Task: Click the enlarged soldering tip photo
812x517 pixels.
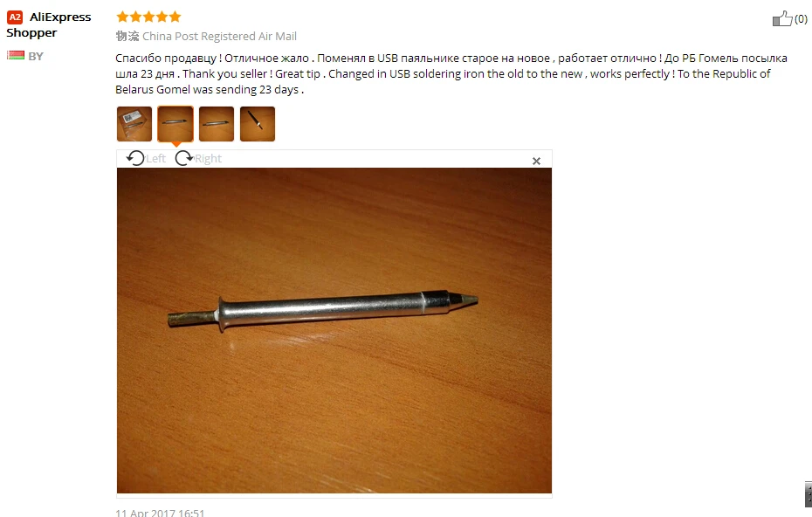Action: pos(334,330)
